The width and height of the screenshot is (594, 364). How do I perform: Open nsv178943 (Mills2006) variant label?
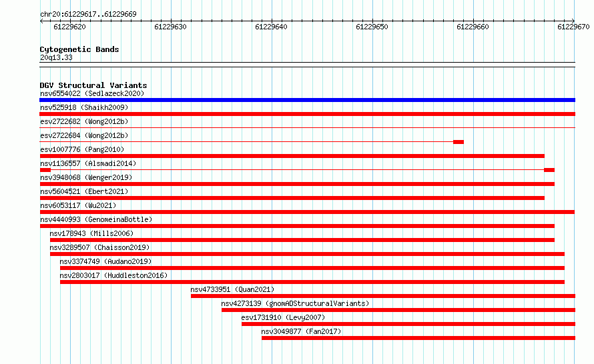91,233
